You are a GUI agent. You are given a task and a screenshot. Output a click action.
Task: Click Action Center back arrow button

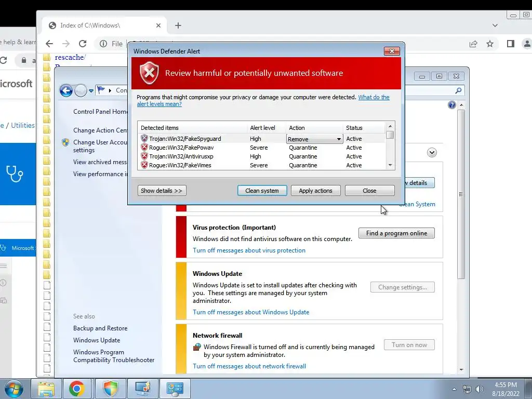66,90
